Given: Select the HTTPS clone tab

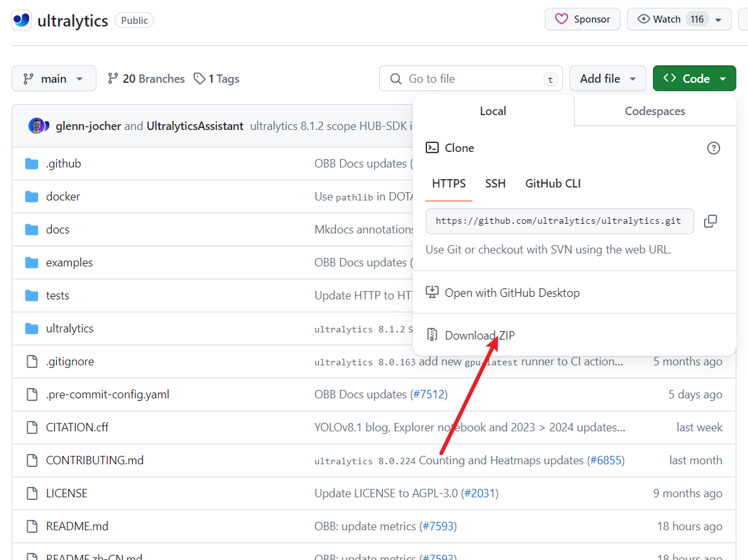Looking at the screenshot, I should click(449, 184).
